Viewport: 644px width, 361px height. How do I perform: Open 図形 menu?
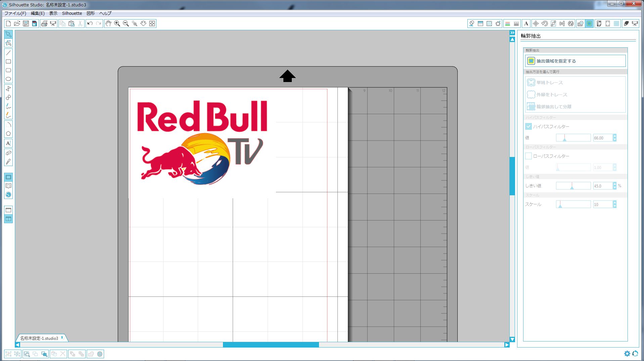[x=91, y=13]
